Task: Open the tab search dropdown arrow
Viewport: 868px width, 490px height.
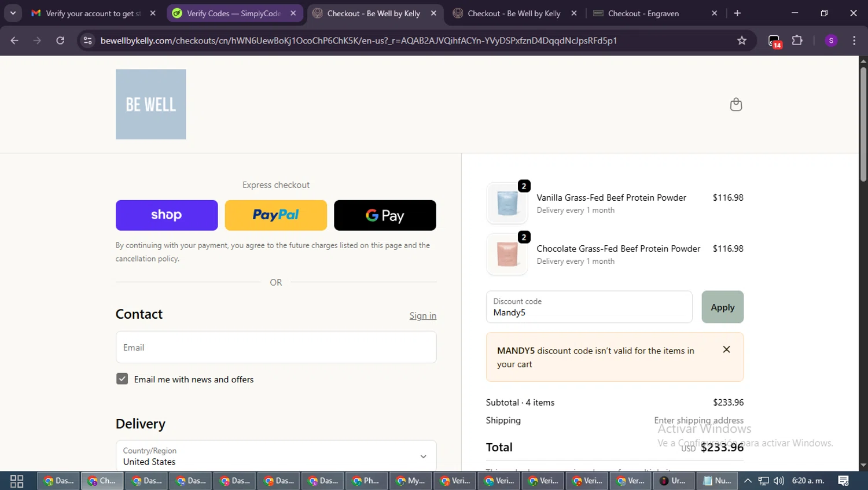Action: 13,13
